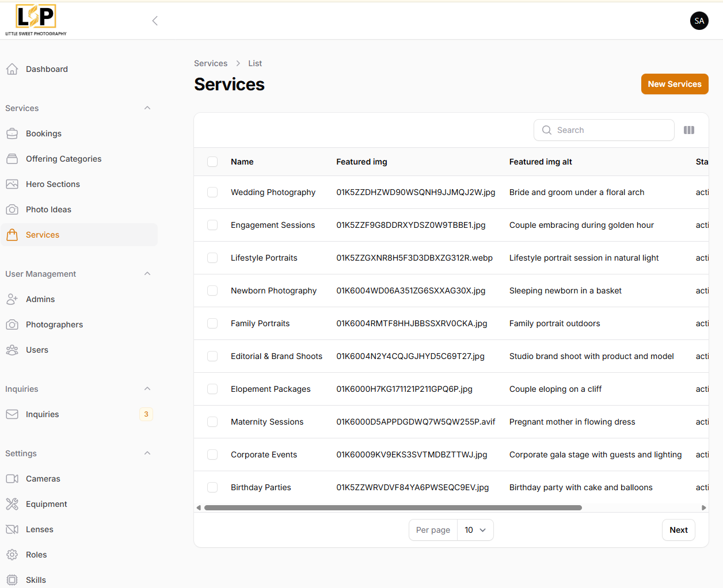Go to the Next page
This screenshot has height=588, width=723.
pos(678,530)
